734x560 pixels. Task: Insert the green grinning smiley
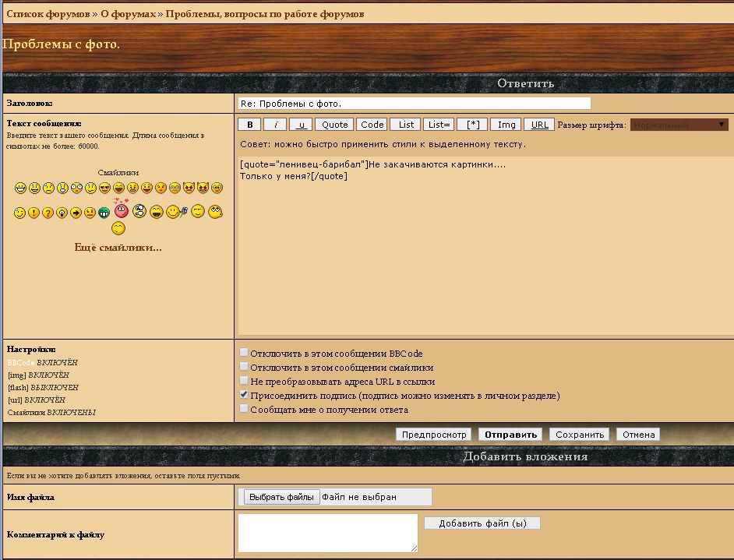click(x=104, y=213)
